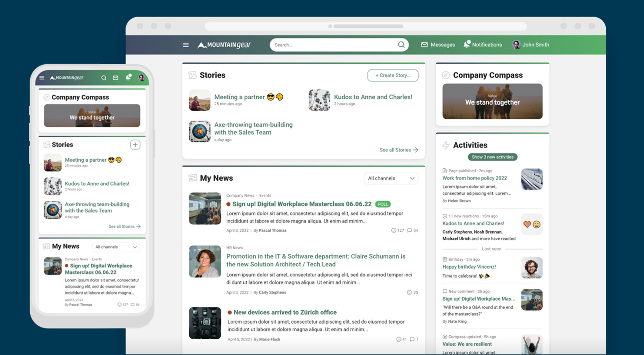Expand the mobile All channels channel filter
Screen dimensions: 644x355
coord(116,247)
